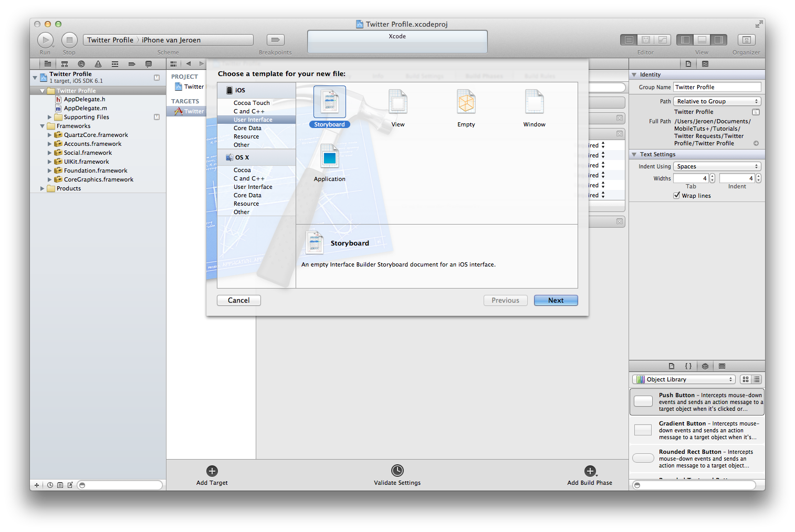Open the Object Library dropdown
Image resolution: width=795 pixels, height=532 pixels.
tap(684, 379)
